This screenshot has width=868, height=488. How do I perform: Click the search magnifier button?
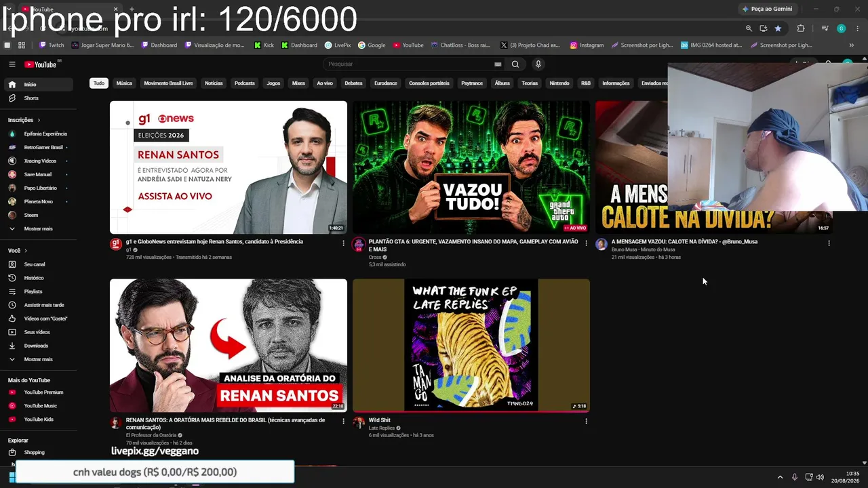tap(515, 64)
